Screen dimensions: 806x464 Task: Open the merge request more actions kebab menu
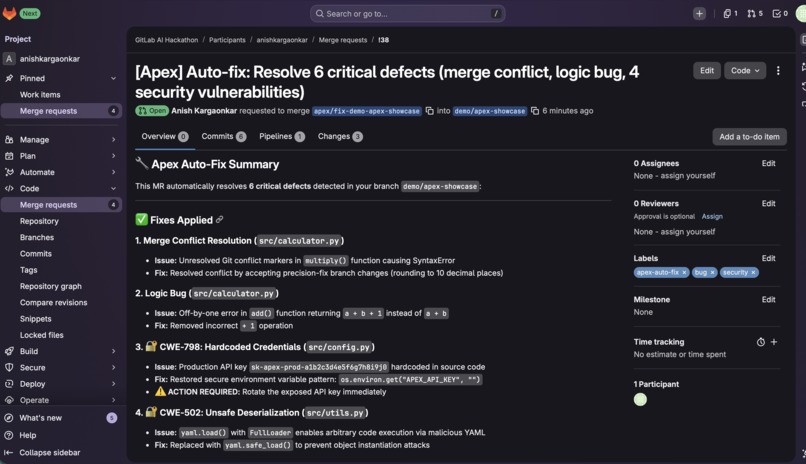pos(778,71)
